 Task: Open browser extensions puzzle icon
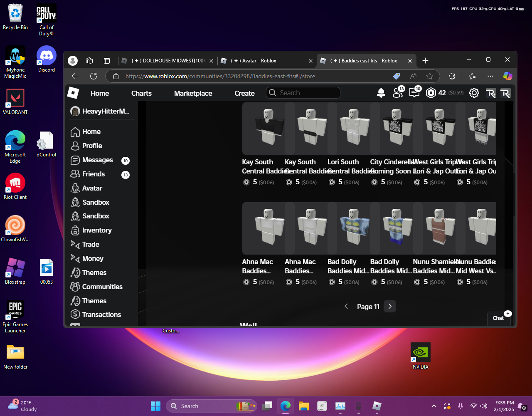tap(452, 76)
